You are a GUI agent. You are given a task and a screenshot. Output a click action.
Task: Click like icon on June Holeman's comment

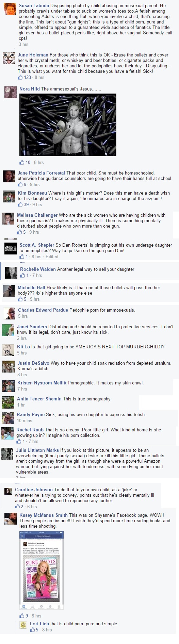pos(20,77)
